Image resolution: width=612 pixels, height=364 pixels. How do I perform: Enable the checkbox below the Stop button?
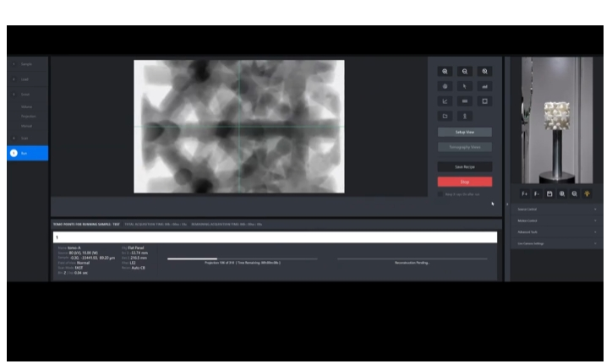[441, 194]
